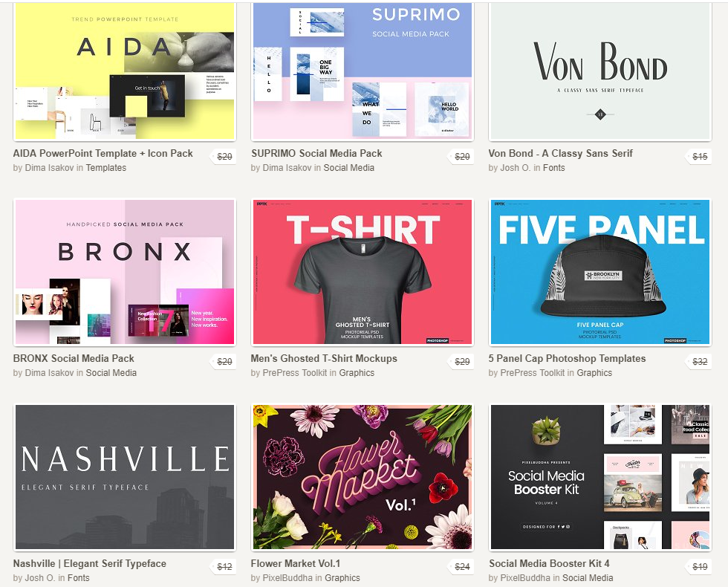Open the Fonts category link under Nashville
This screenshot has height=587, width=728.
click(x=79, y=578)
